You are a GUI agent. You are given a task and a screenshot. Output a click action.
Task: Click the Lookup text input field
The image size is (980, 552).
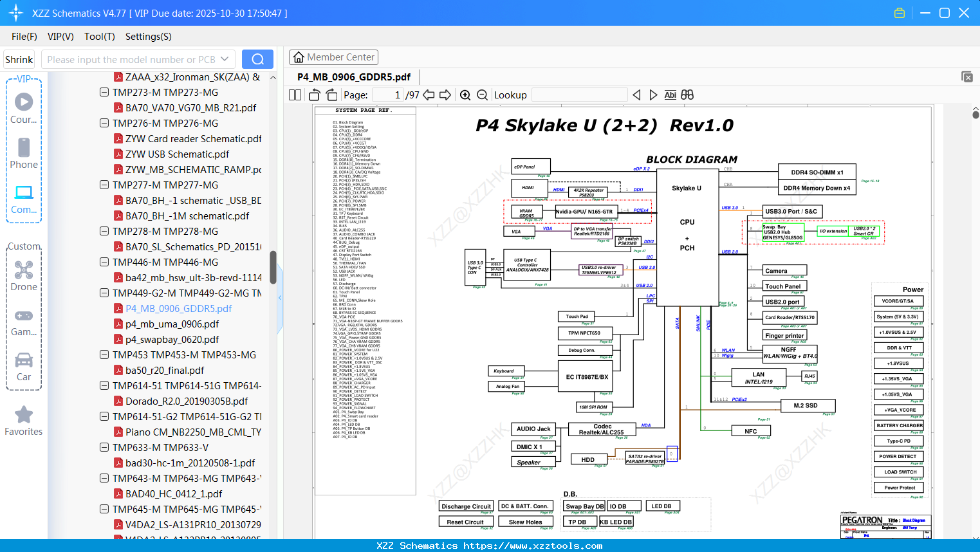coord(579,95)
